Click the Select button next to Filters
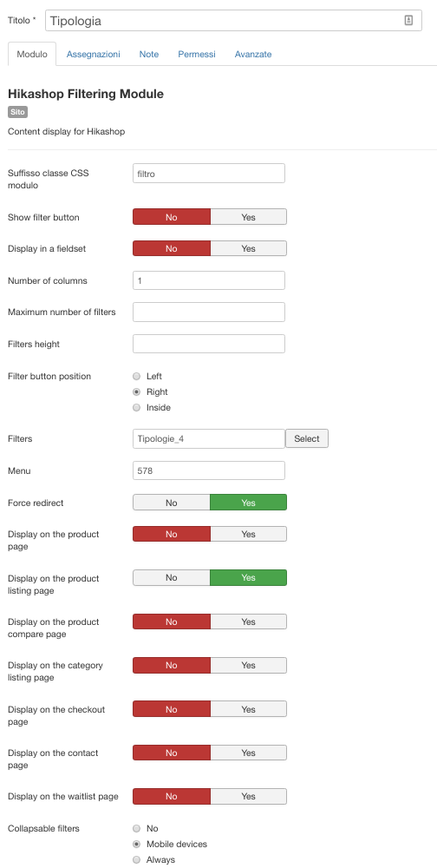 (307, 438)
